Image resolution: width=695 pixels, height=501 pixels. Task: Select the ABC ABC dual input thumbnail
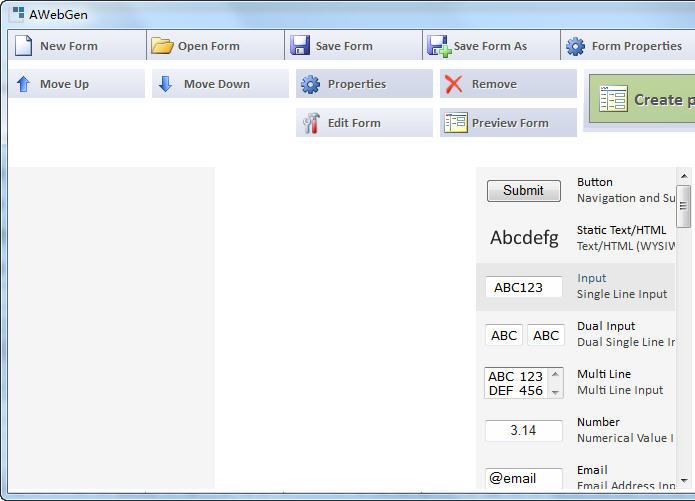click(x=525, y=335)
